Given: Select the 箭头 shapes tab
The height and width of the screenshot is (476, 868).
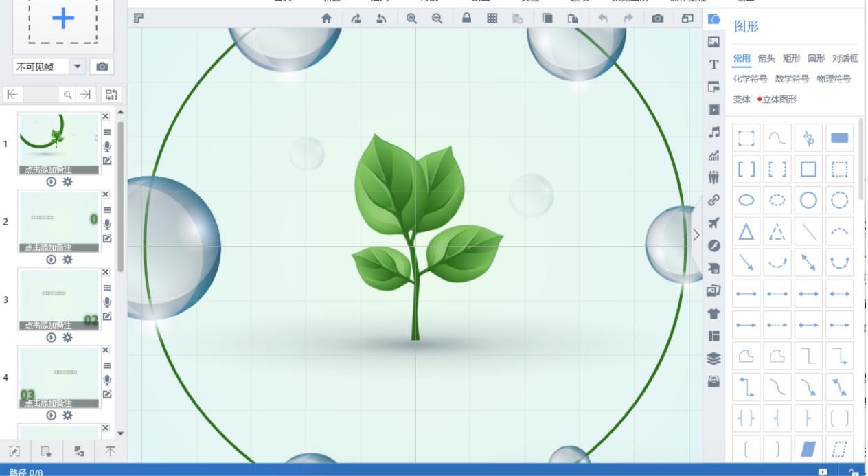Looking at the screenshot, I should pos(766,58).
